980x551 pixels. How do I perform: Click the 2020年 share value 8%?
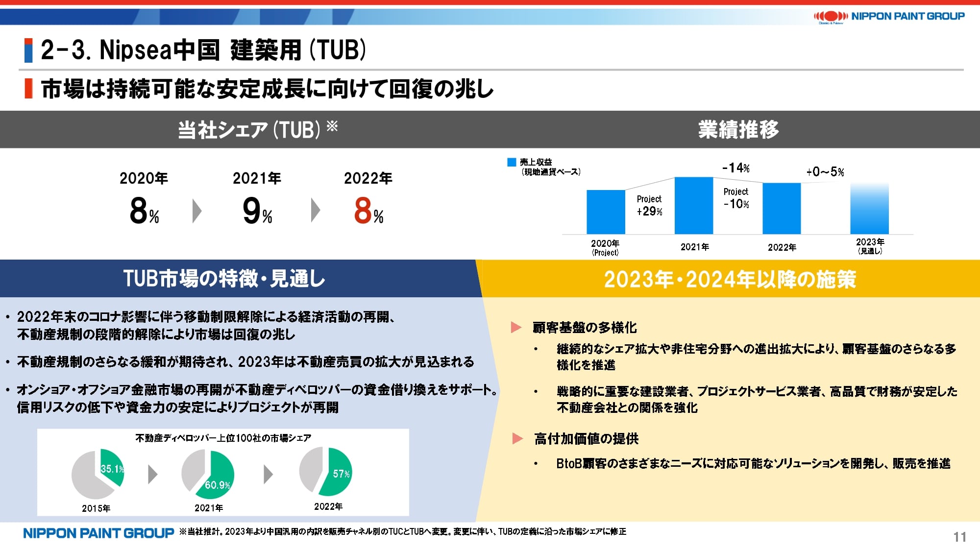coord(144,211)
